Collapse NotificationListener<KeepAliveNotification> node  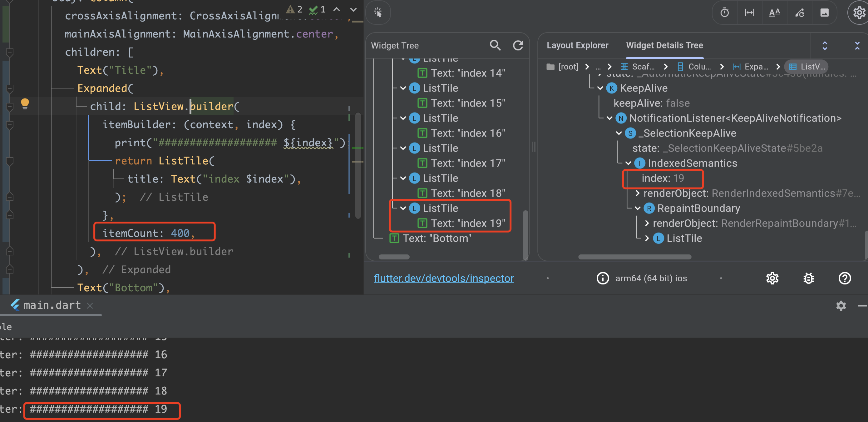609,118
